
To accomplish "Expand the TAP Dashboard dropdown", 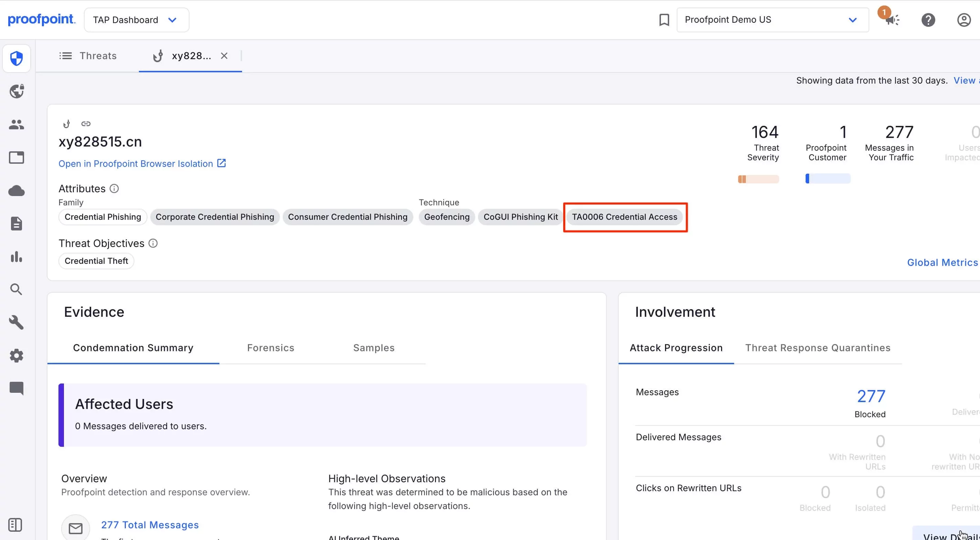I will 136,19.
